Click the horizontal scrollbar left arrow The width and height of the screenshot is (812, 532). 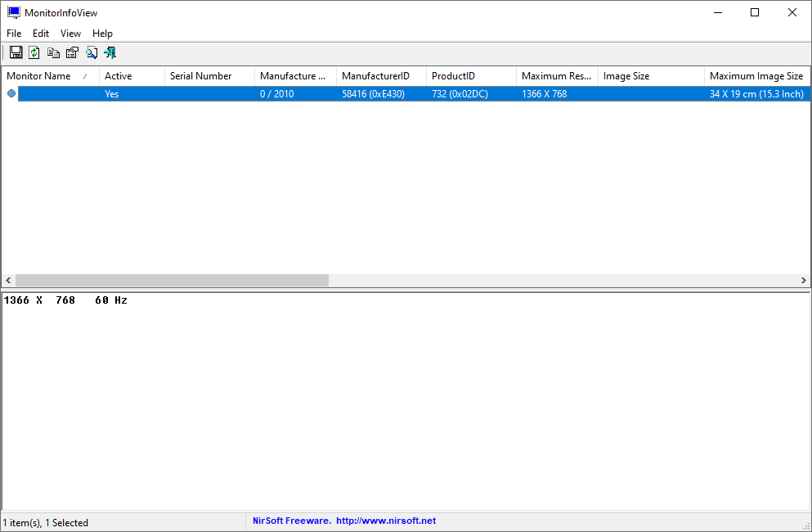[8, 280]
